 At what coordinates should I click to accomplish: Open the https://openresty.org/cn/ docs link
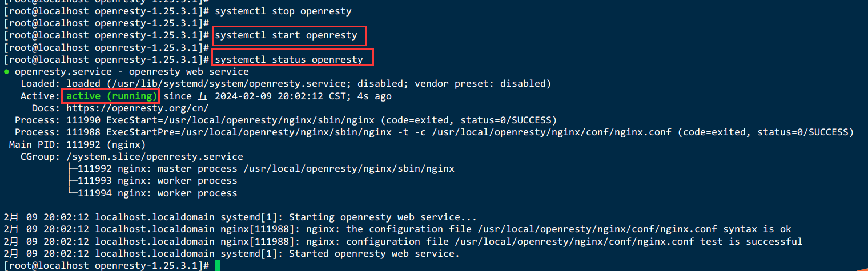click(x=138, y=108)
